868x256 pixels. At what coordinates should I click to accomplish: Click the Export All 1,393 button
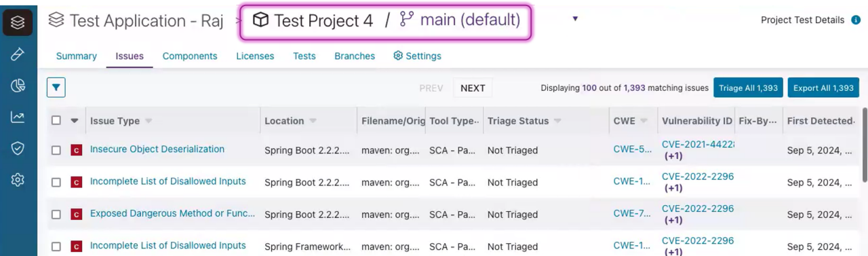[x=823, y=88]
